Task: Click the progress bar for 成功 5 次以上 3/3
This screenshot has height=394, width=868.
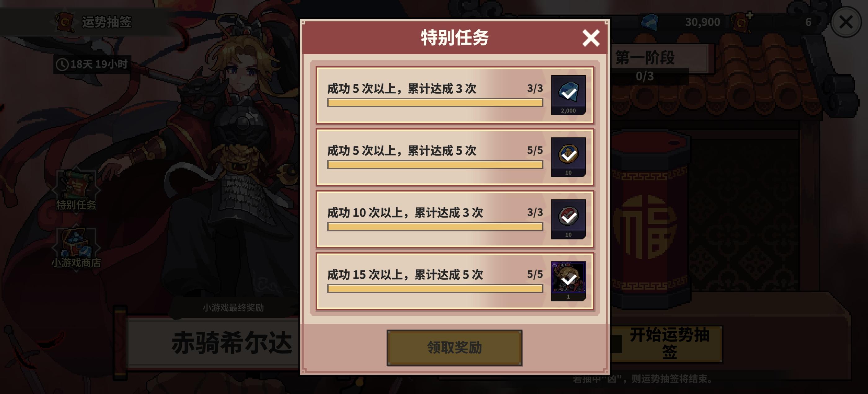Action: tap(435, 103)
